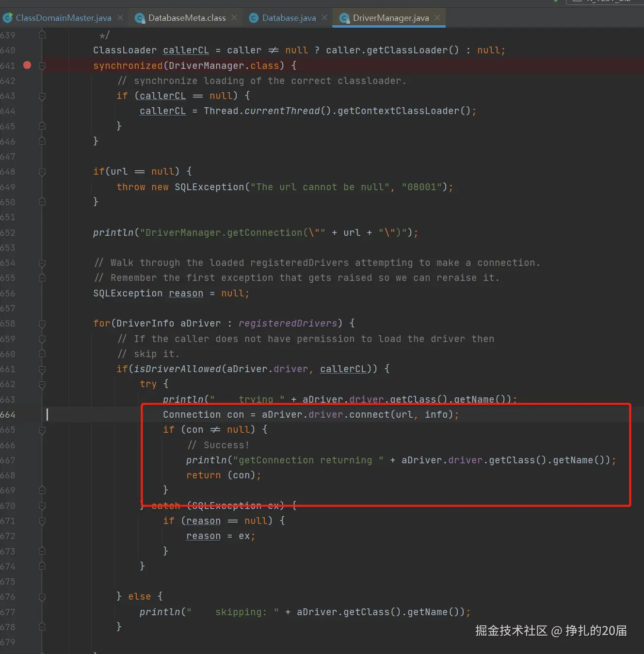This screenshot has width=644, height=654.
Task: Click the connect method on line 664
Action: 370,415
